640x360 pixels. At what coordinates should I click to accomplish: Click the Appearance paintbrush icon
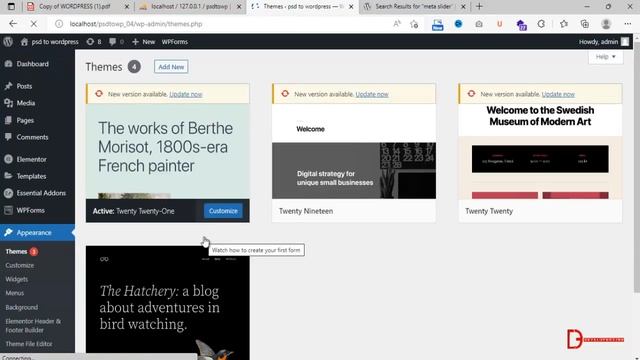coord(8,232)
